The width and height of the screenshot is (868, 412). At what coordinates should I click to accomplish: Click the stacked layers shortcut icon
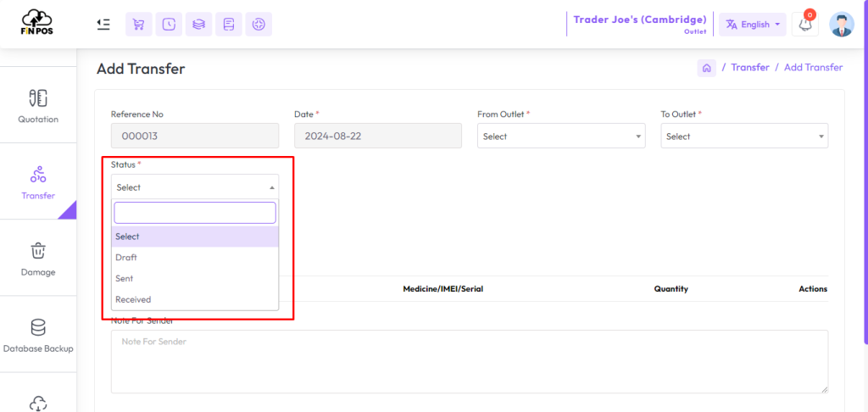tap(198, 25)
